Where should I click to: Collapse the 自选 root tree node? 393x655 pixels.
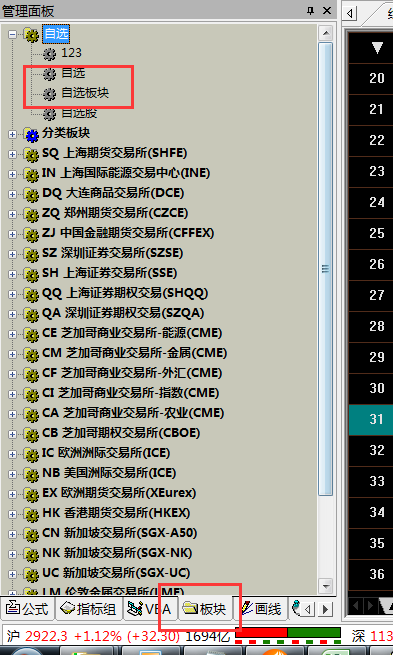pos(13,34)
